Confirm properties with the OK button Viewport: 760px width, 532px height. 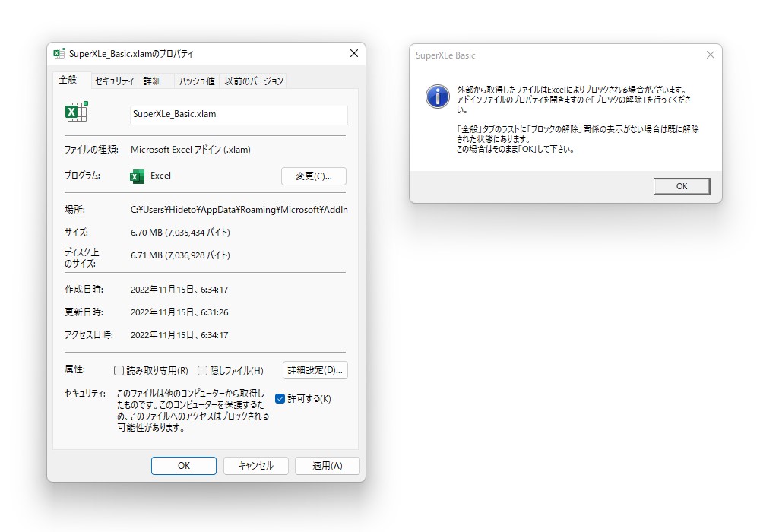[x=183, y=466]
